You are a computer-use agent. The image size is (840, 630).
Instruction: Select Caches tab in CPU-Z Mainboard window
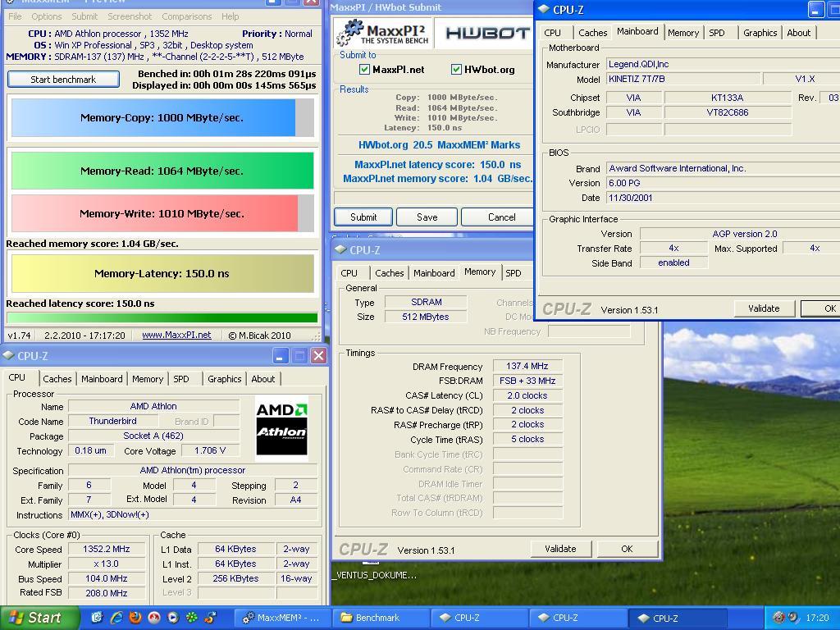[593, 33]
